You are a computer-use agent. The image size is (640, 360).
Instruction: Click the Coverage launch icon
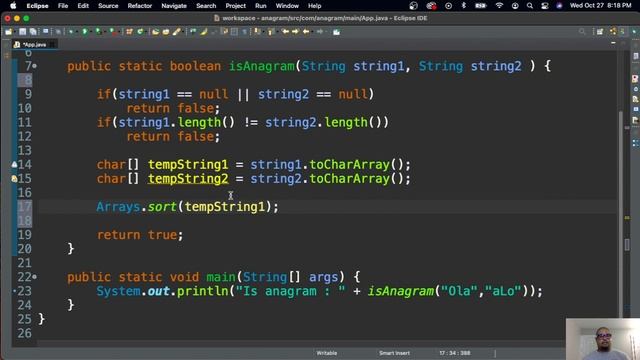click(x=98, y=31)
